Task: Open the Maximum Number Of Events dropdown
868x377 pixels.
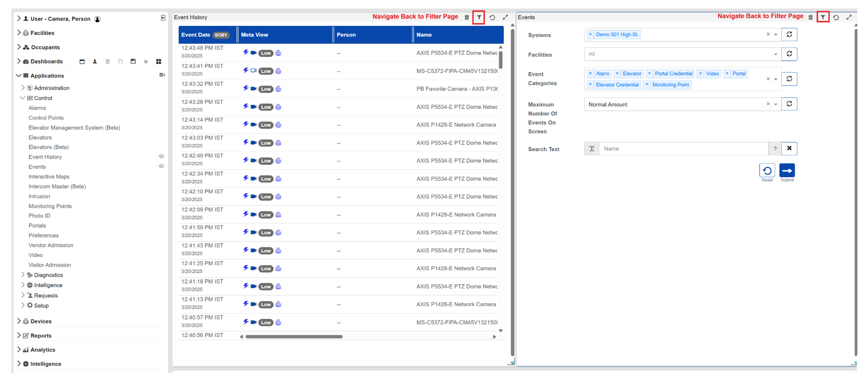Action: 775,104
